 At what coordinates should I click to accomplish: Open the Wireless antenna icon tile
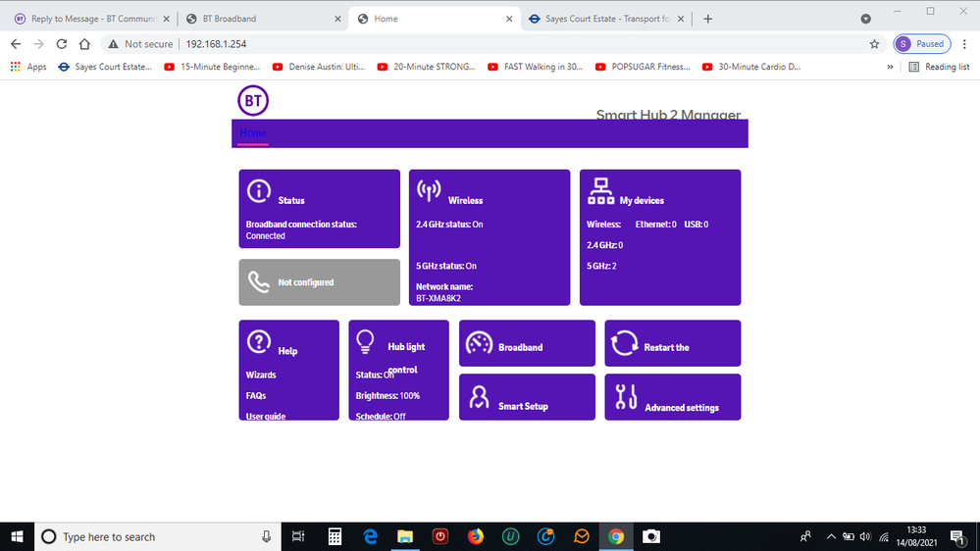point(429,192)
